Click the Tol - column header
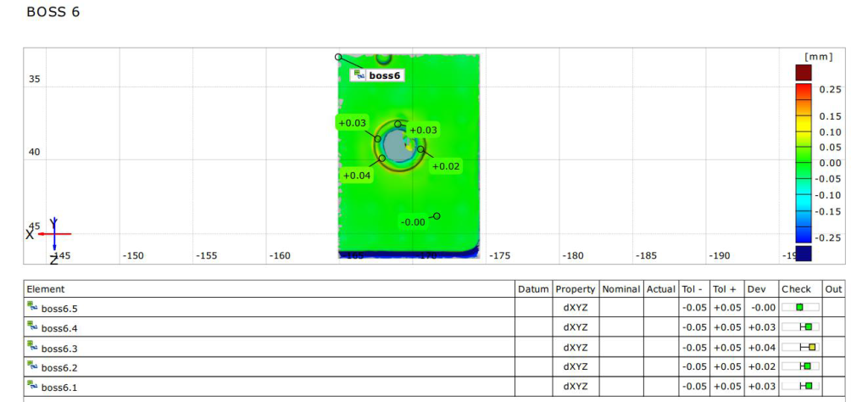This screenshot has width=868, height=402. point(693,289)
